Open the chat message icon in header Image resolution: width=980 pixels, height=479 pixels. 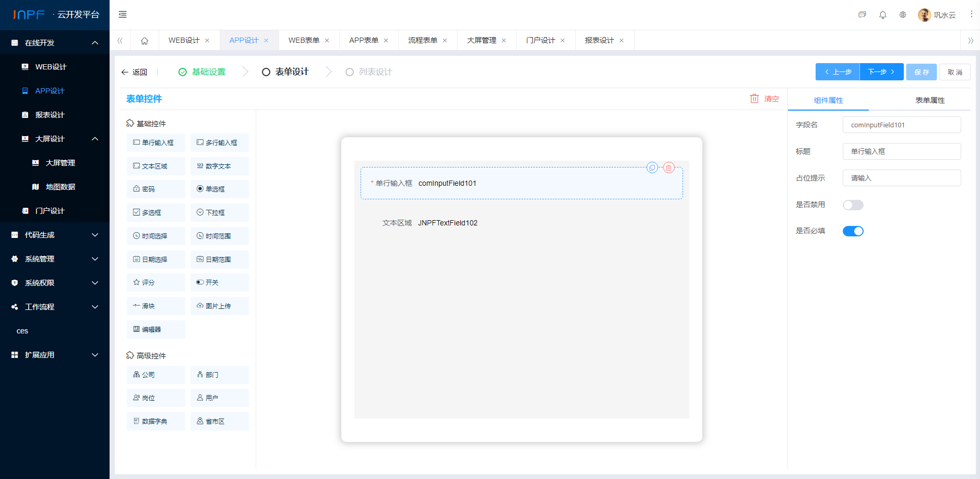point(862,15)
